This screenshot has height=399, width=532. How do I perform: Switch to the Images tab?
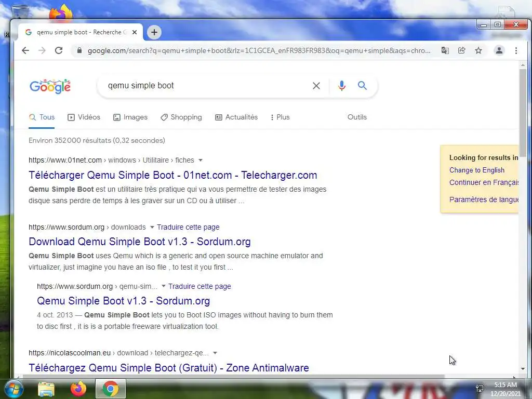point(130,117)
